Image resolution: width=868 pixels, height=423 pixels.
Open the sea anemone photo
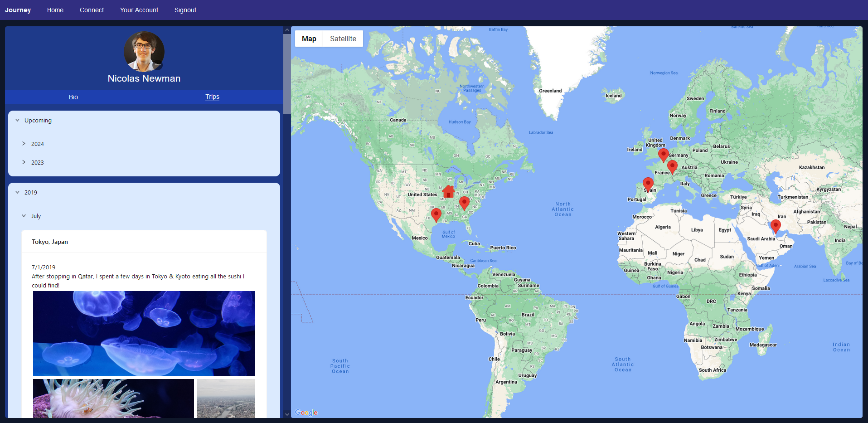113,399
